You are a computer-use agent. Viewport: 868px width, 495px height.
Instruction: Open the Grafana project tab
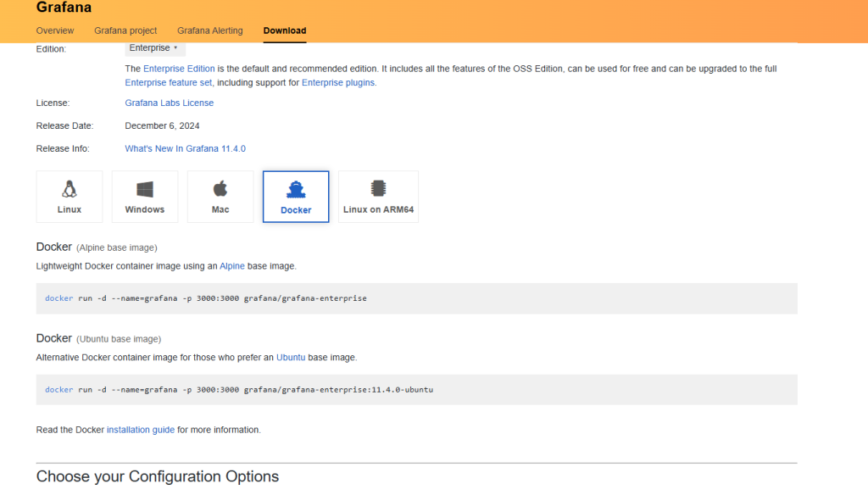[x=125, y=31]
